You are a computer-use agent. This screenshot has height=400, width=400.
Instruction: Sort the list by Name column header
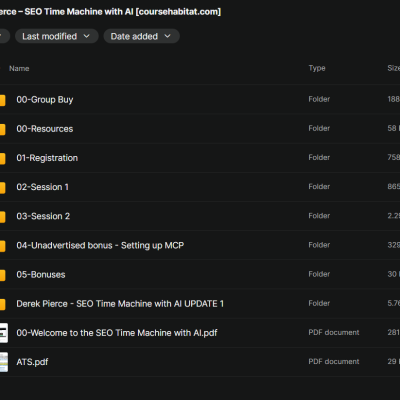coord(19,68)
